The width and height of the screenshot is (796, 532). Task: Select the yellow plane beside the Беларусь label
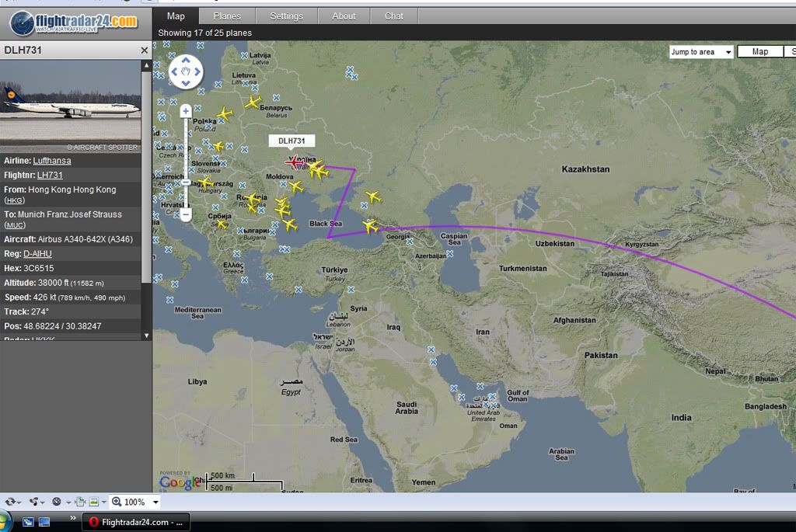[253, 103]
